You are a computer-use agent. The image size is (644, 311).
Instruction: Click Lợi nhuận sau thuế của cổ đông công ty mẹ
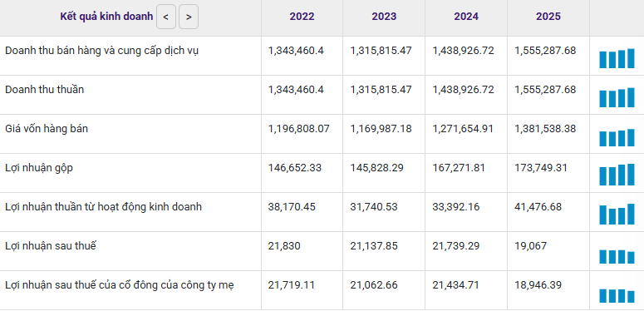coord(120,285)
